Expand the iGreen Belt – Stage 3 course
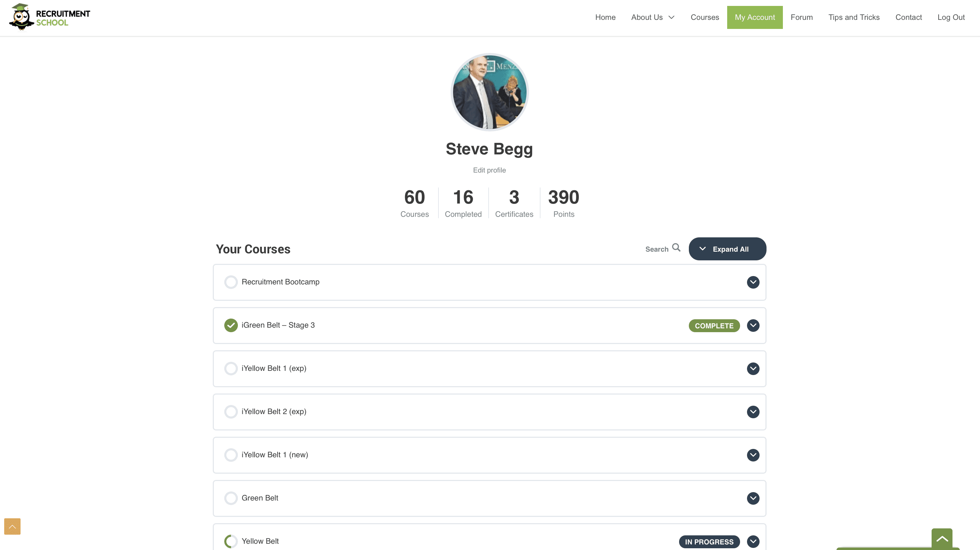Viewport: 980px width, 550px height. (753, 326)
